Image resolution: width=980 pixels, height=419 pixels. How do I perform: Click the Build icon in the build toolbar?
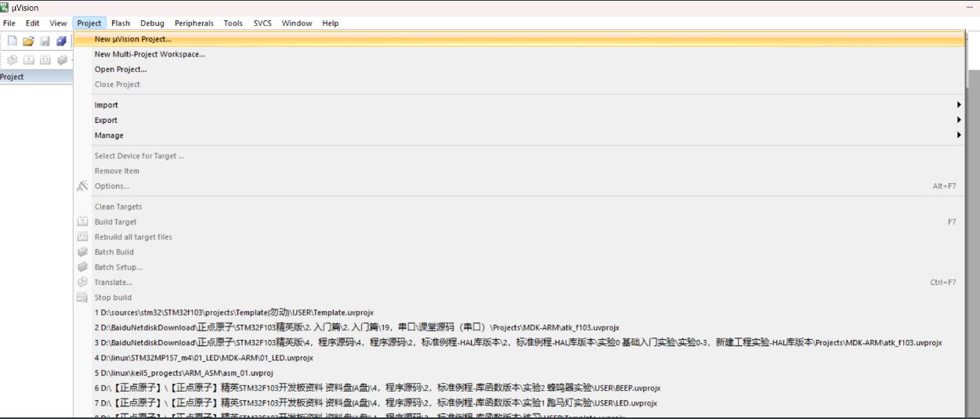click(x=28, y=60)
